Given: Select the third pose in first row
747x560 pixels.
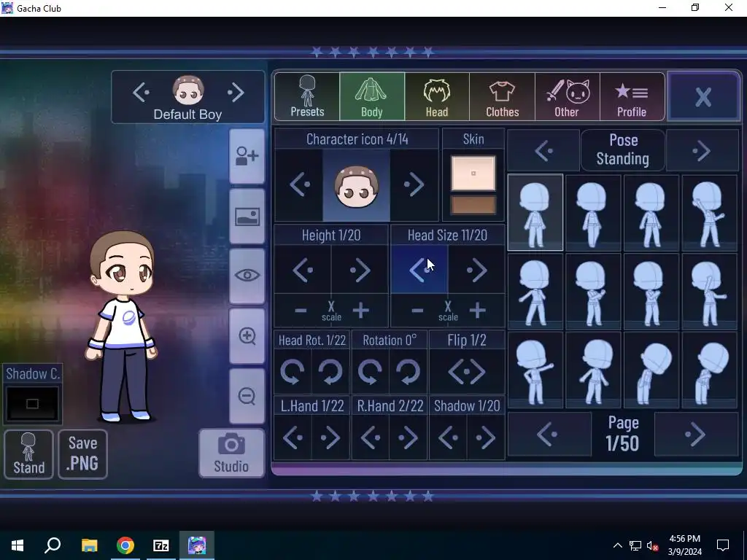Looking at the screenshot, I should 651,212.
